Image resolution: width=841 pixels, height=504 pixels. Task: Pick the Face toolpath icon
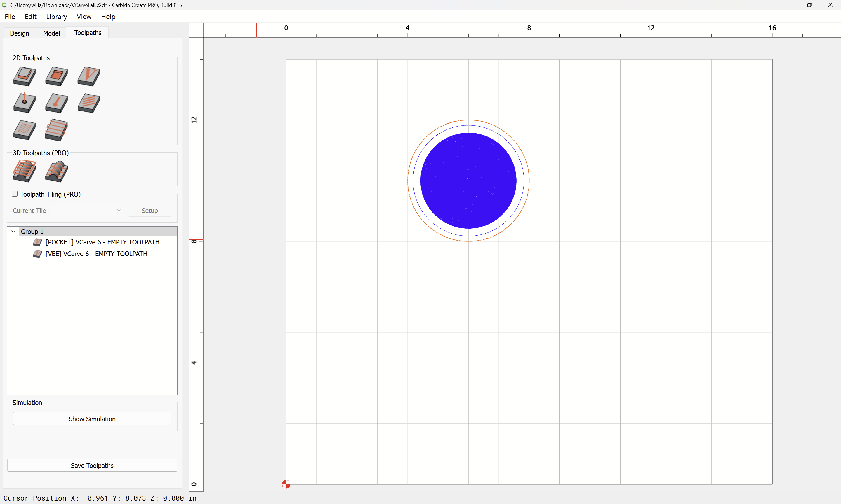[x=56, y=130]
